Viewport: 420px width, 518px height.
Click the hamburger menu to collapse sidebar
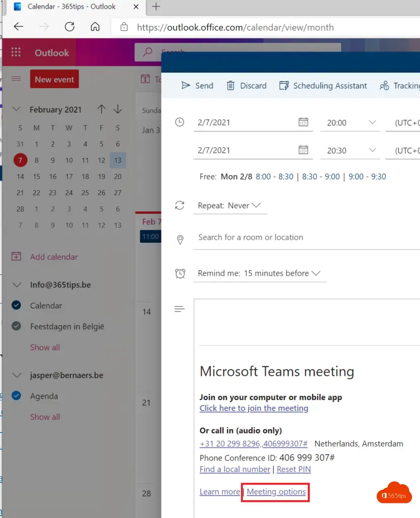point(16,79)
